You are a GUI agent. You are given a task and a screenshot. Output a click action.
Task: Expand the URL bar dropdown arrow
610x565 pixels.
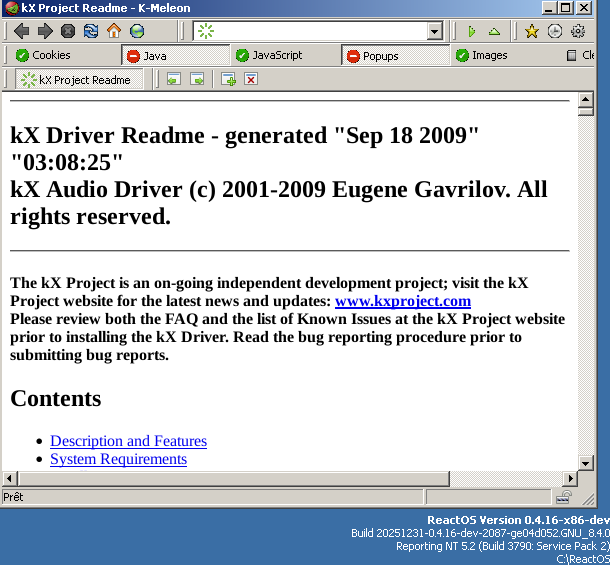[434, 31]
